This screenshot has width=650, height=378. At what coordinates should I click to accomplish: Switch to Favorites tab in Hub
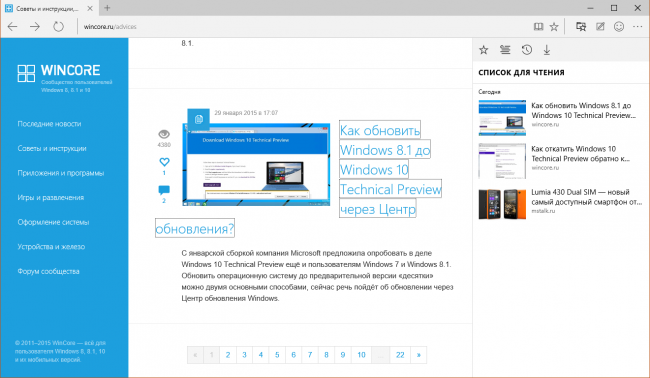tap(483, 50)
